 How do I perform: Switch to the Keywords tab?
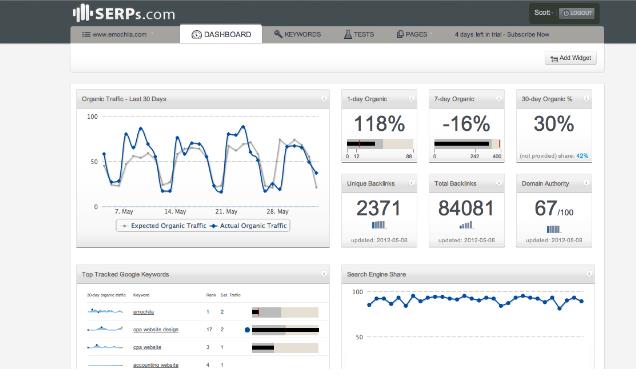297,34
